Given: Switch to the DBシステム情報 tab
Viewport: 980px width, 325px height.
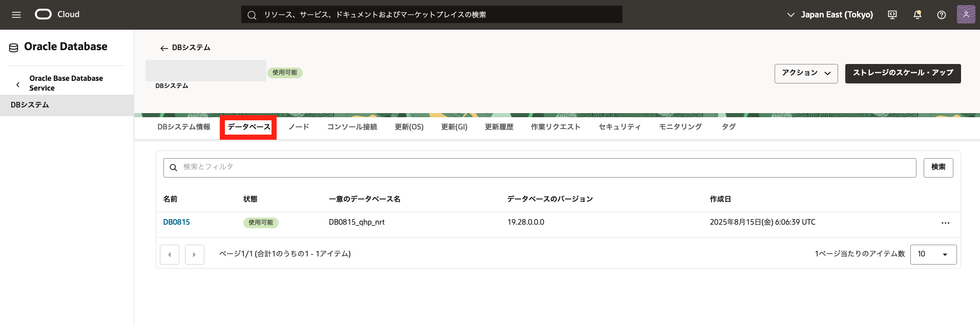Looking at the screenshot, I should [183, 127].
